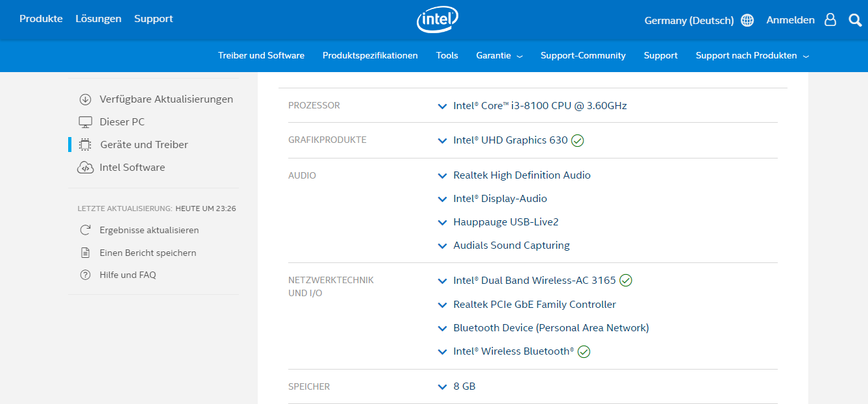This screenshot has width=868, height=404.
Task: Click the GRAFIKPRODUKTE section label
Action: point(327,140)
